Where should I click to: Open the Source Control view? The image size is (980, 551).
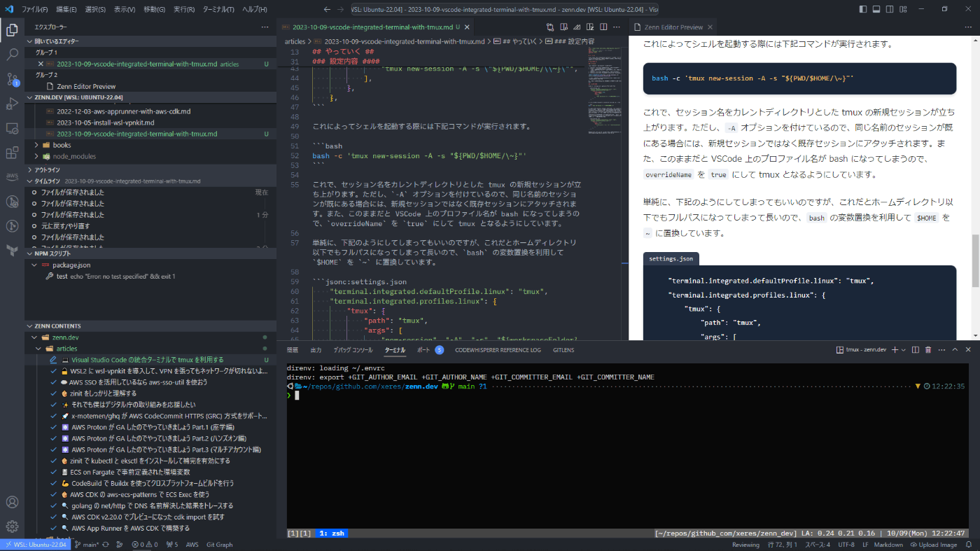(12, 79)
